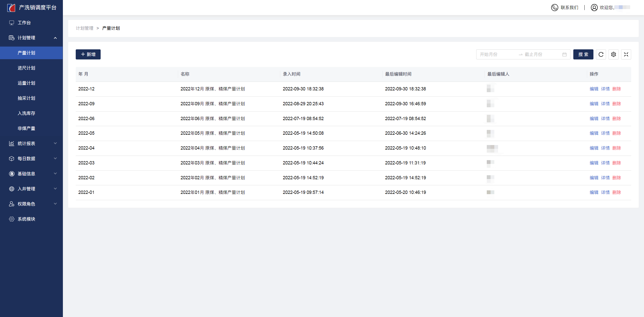The height and width of the screenshot is (317, 644).
Task: Click the platform logo in the sidebar header
Action: pos(11,8)
